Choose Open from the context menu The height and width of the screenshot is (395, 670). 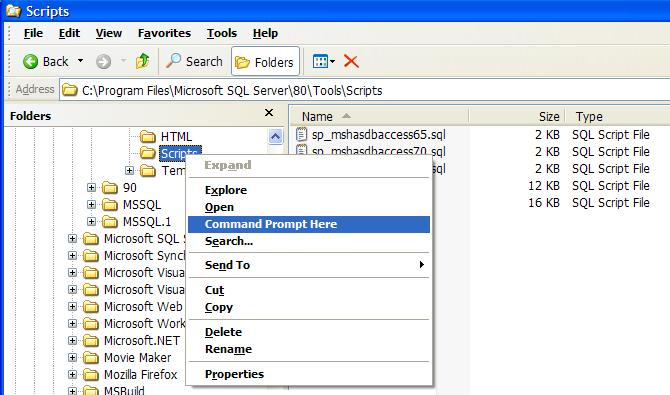309,207
